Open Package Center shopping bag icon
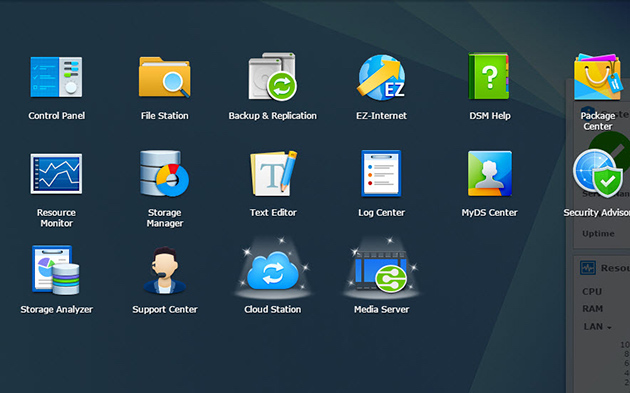Image resolution: width=630 pixels, height=393 pixels. (x=598, y=77)
